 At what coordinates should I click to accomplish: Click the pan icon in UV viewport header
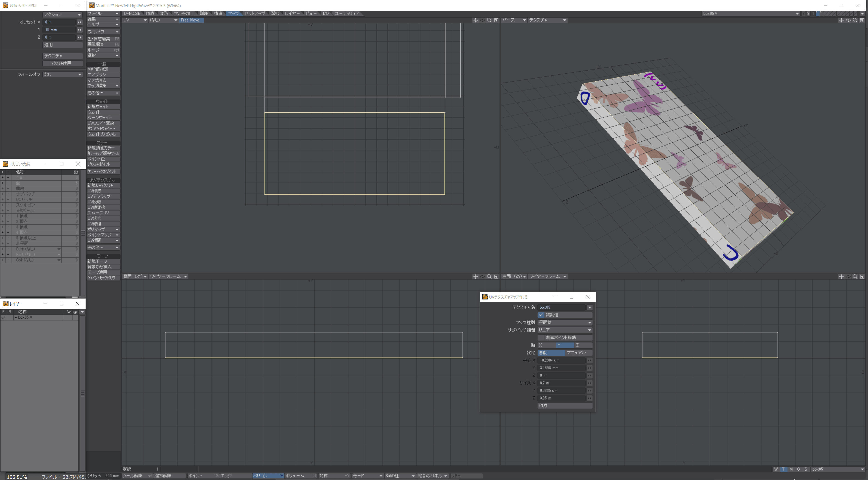475,20
